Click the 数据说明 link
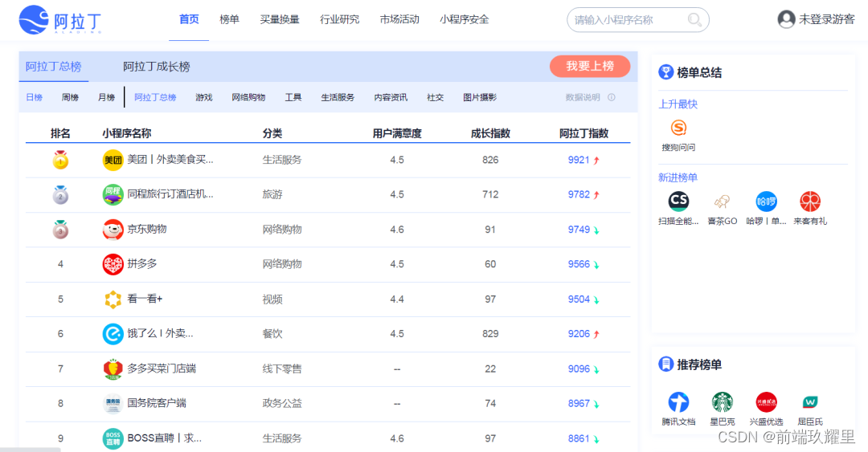The image size is (868, 452). click(x=583, y=97)
